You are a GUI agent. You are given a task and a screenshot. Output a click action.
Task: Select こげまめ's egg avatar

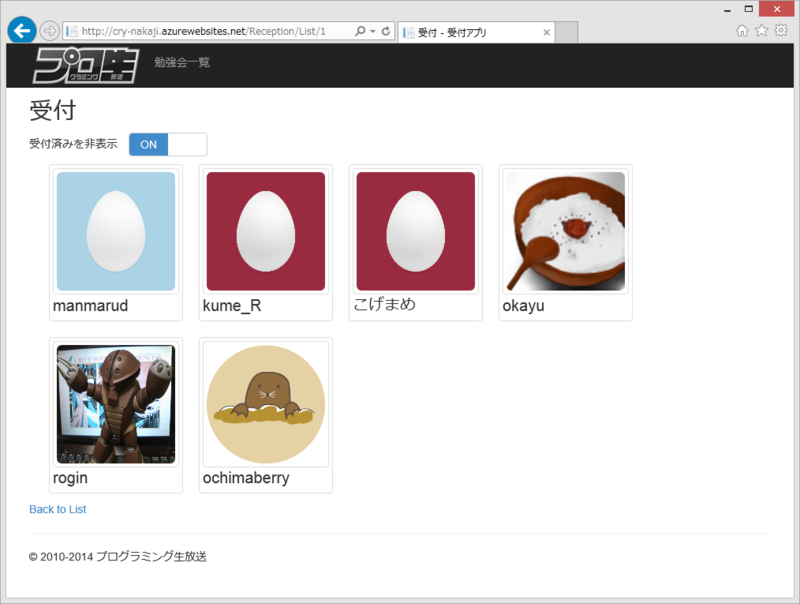(416, 231)
